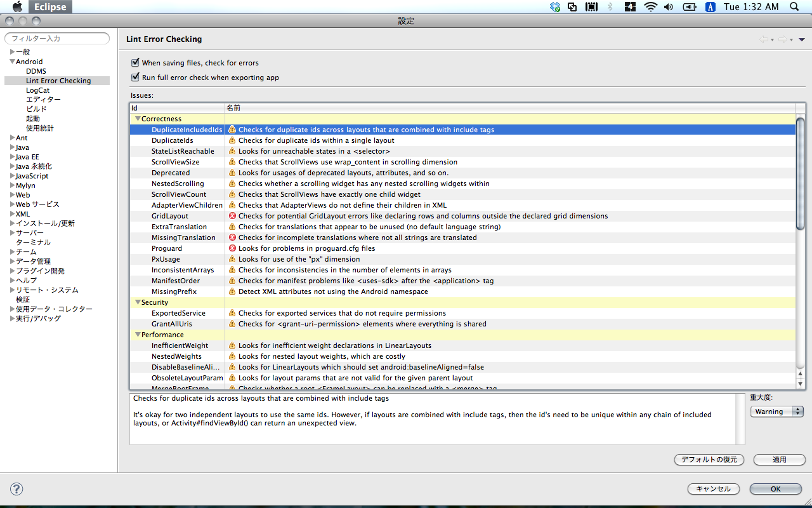Click the warning icon beside ExportedService

232,313
